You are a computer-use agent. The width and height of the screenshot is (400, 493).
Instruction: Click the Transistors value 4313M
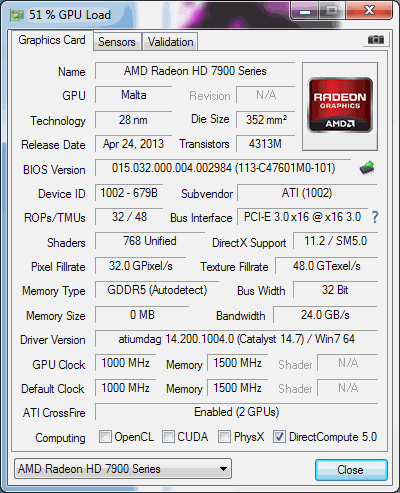point(266,144)
